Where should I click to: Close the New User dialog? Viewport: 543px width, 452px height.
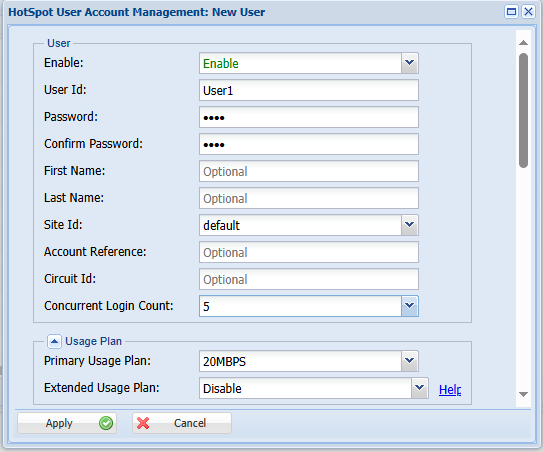(x=528, y=12)
